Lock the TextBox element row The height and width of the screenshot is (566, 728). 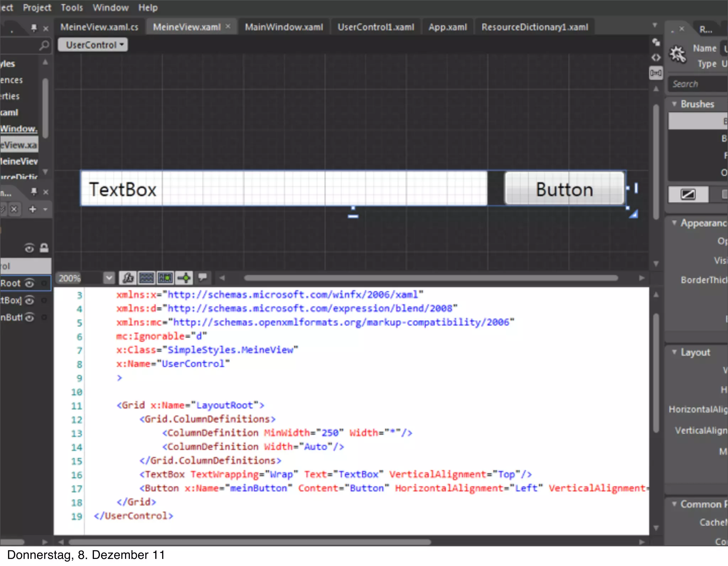coord(44,300)
